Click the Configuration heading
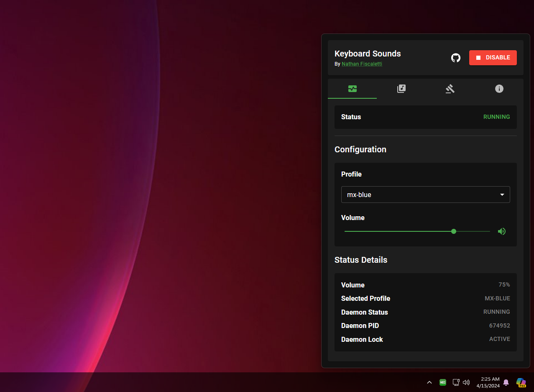This screenshot has width=534, height=392. click(360, 149)
